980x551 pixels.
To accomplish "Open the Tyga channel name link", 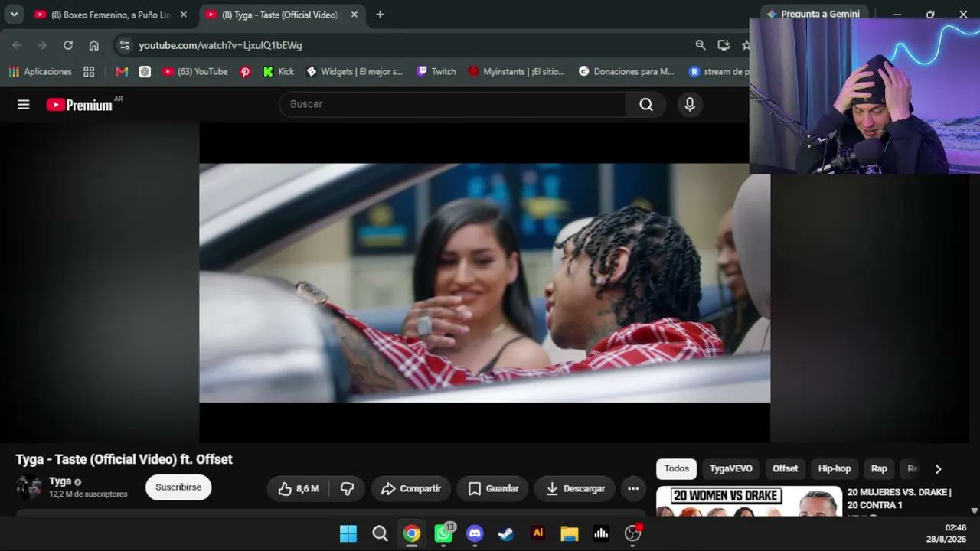I will 60,481.
